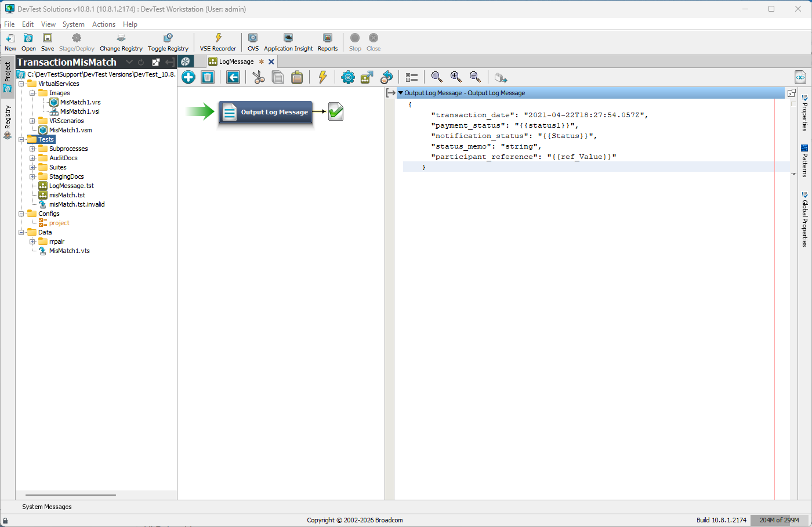The image size is (812, 527).
Task: Tick the small checkbox beside the log editor
Action: click(x=793, y=104)
